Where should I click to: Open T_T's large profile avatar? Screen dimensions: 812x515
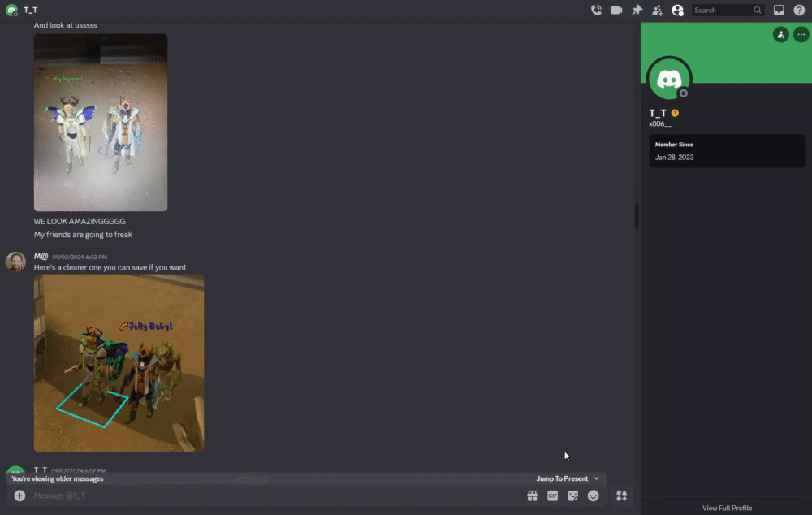click(x=670, y=79)
